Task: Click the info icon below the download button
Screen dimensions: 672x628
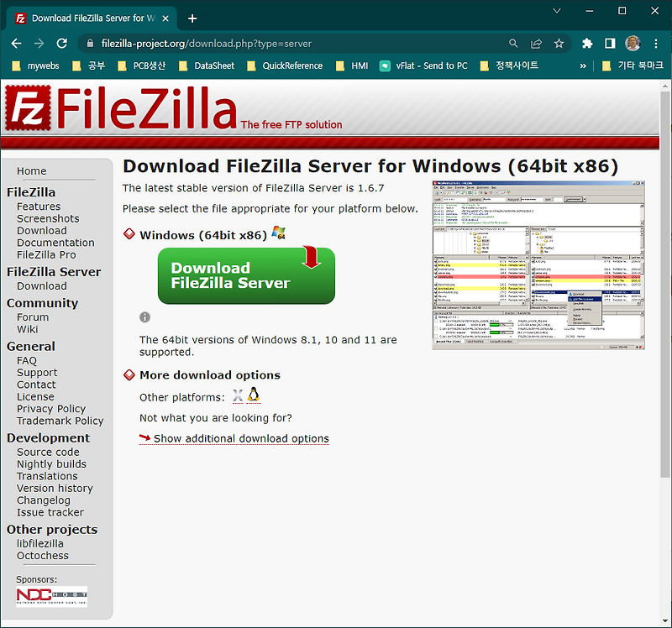Action: [x=144, y=317]
